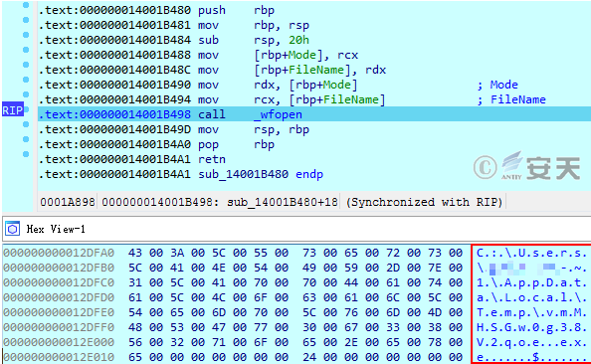This screenshot has width=591, height=364.
Task: Click the status offset 0001A898
Action: tap(68, 202)
